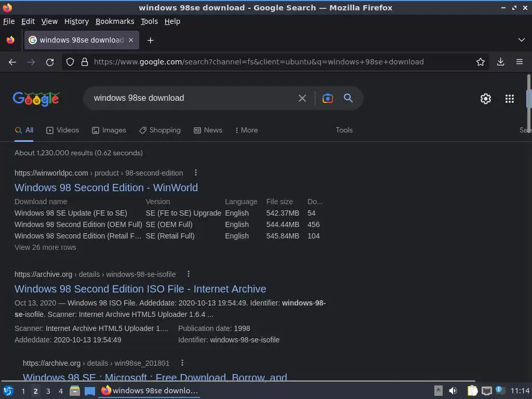This screenshot has height=399, width=532.
Task: Switch to News results
Action: pyautogui.click(x=208, y=130)
